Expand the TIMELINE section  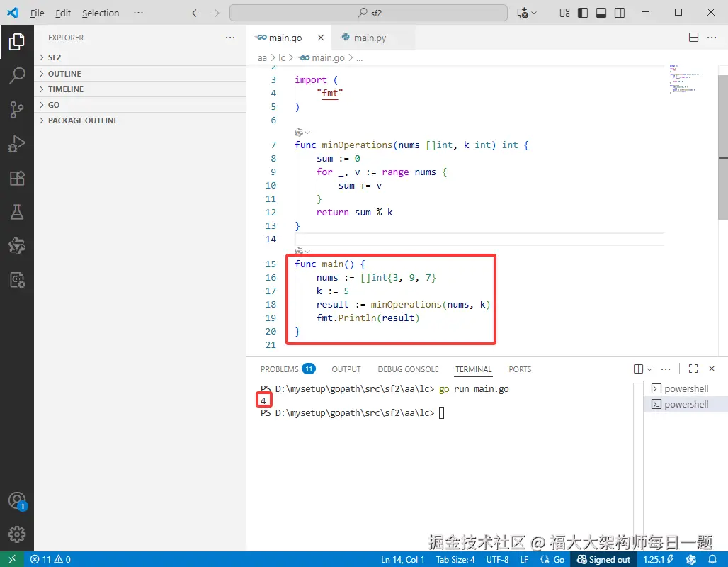[140, 89]
